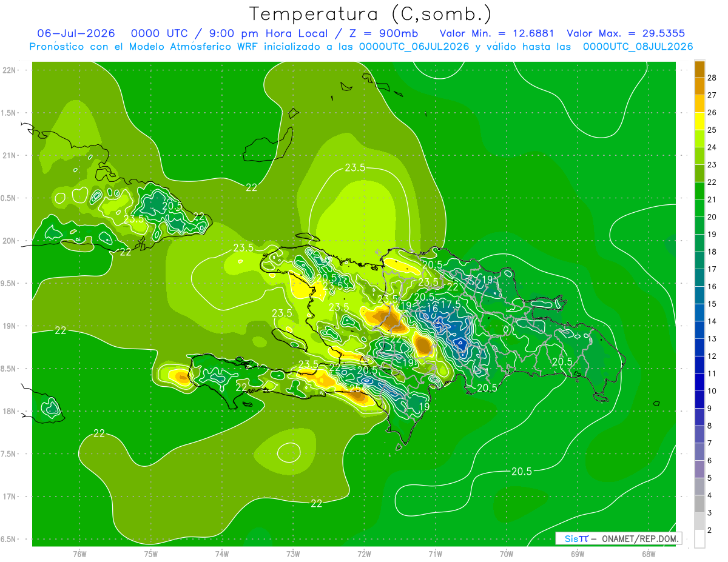
Task: Click the '17N' latitude axis label
Action: point(10,497)
